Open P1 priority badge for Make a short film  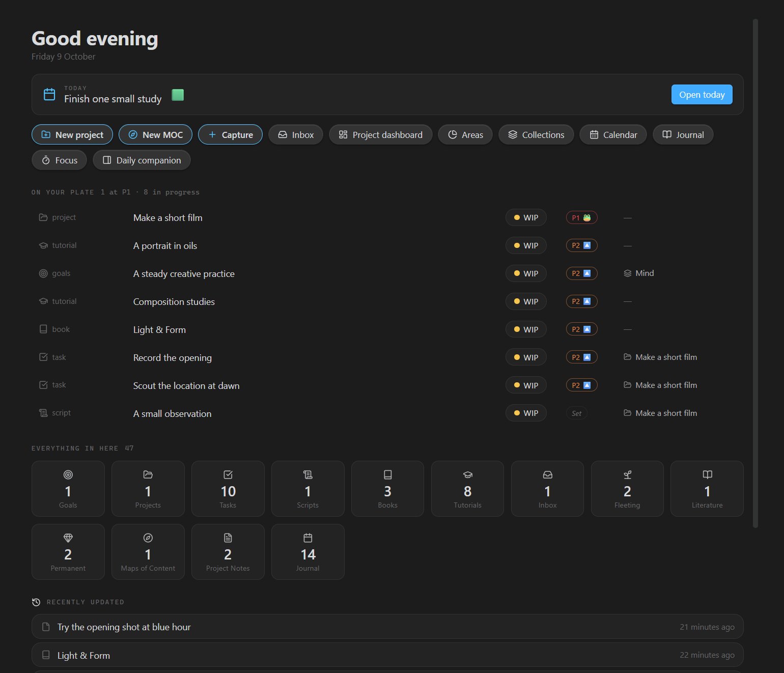[581, 217]
